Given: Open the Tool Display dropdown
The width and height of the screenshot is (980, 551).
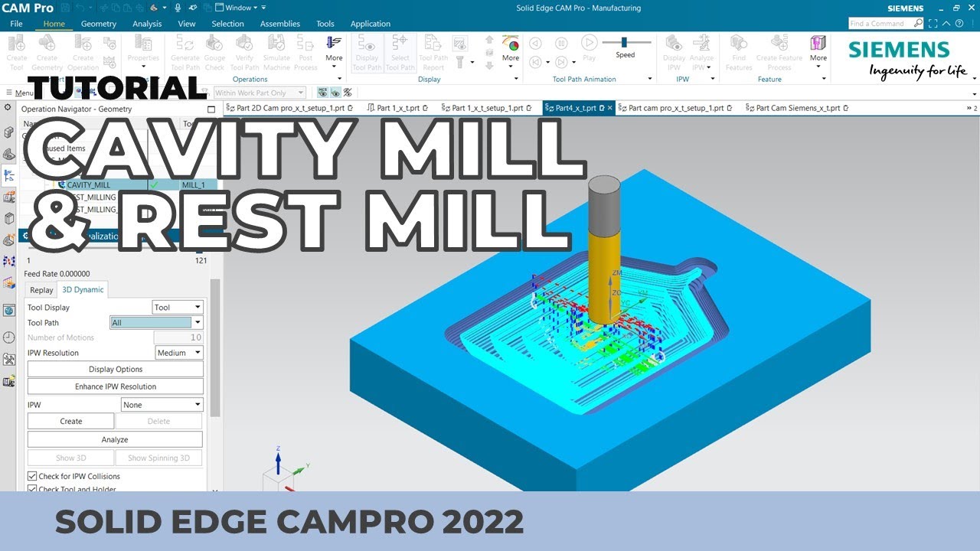Looking at the screenshot, I should pyautogui.click(x=178, y=308).
